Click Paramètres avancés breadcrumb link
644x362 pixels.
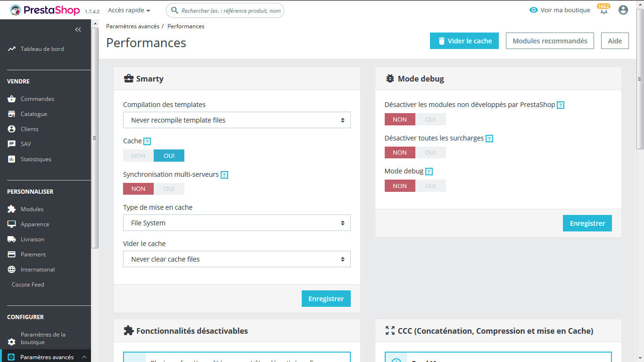[x=132, y=26]
